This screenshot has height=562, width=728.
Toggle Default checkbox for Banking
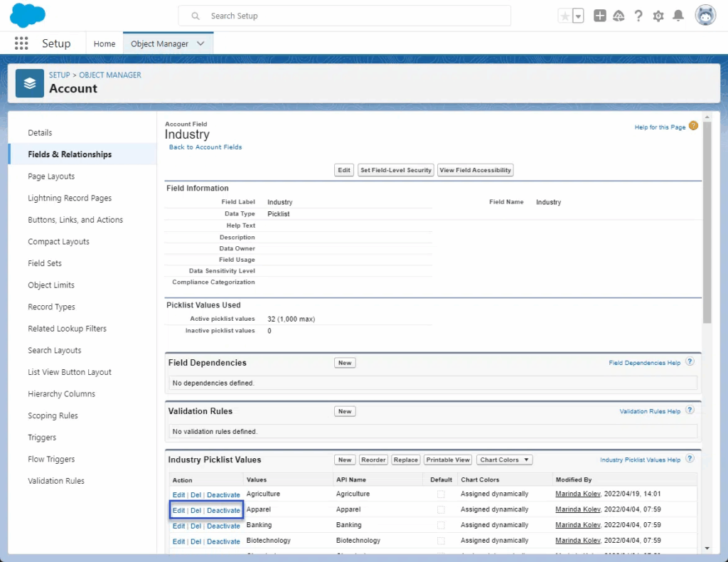click(x=441, y=525)
